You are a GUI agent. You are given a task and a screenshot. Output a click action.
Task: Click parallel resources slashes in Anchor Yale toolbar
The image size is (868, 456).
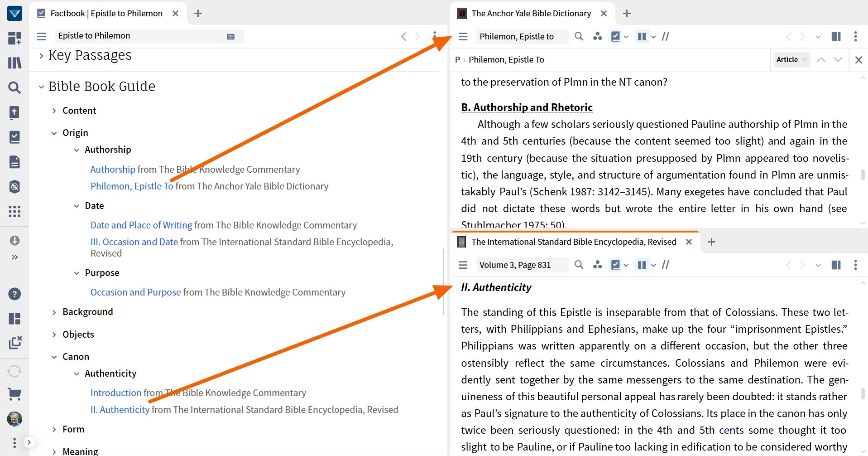tap(665, 36)
